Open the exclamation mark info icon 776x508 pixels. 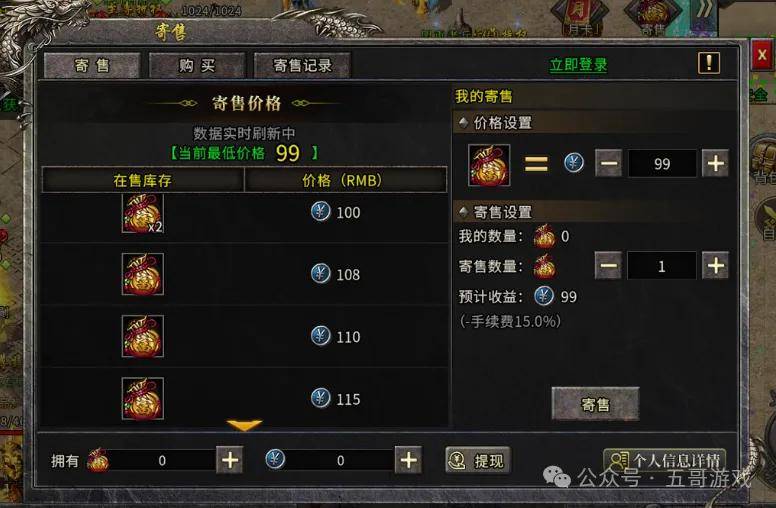[x=709, y=63]
